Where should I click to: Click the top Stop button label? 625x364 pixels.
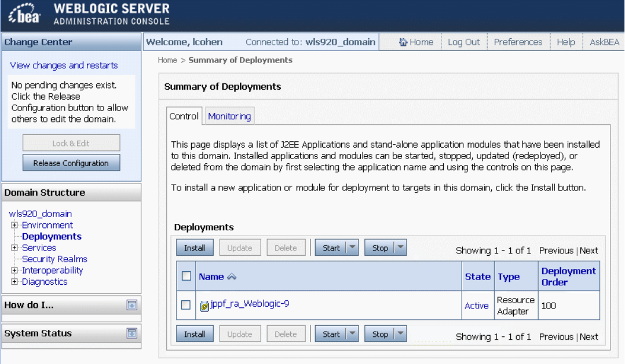[380, 248]
